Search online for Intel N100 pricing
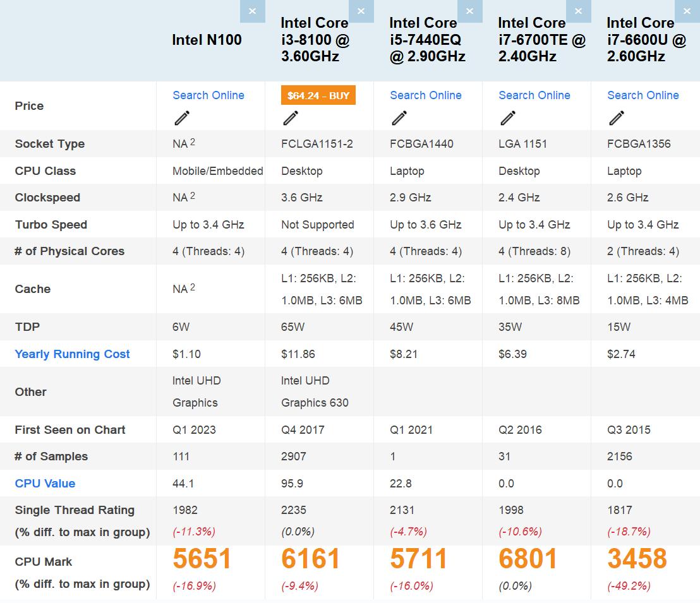The width and height of the screenshot is (700, 603). tap(208, 95)
